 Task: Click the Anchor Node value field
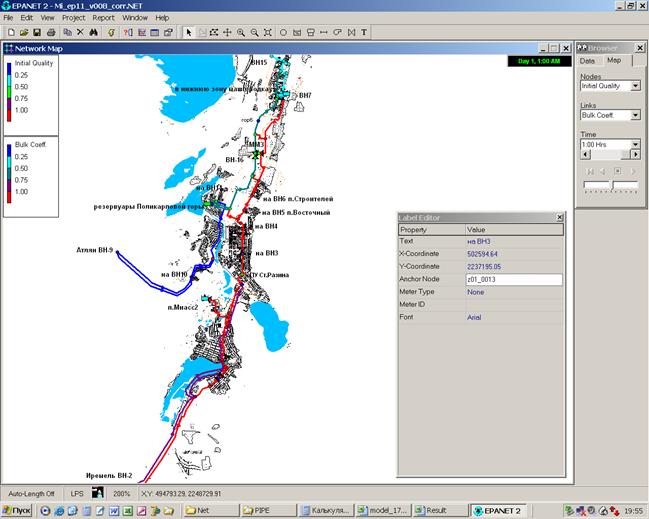pyautogui.click(x=512, y=279)
